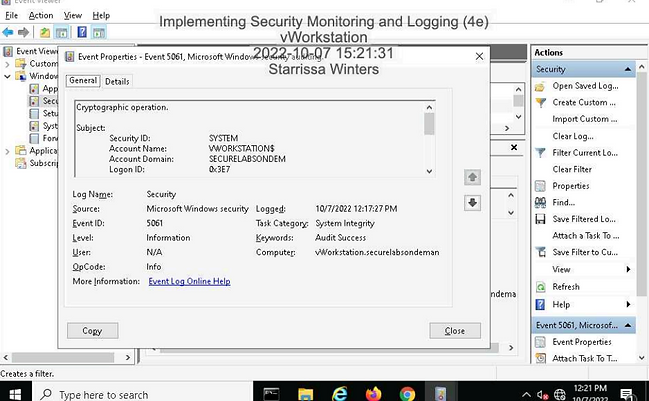Click the Event Properties icon in Actions
Image resolution: width=649 pixels, height=401 pixels.
pyautogui.click(x=540, y=342)
